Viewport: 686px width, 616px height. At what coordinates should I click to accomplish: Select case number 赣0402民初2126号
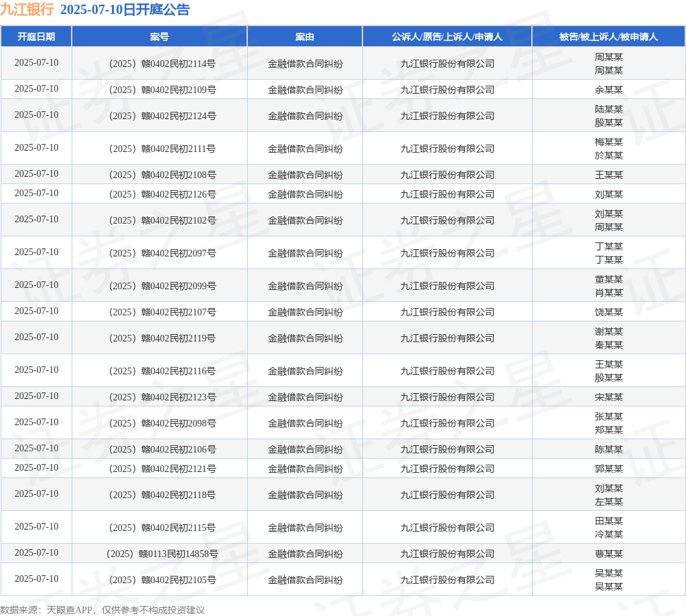(x=162, y=194)
